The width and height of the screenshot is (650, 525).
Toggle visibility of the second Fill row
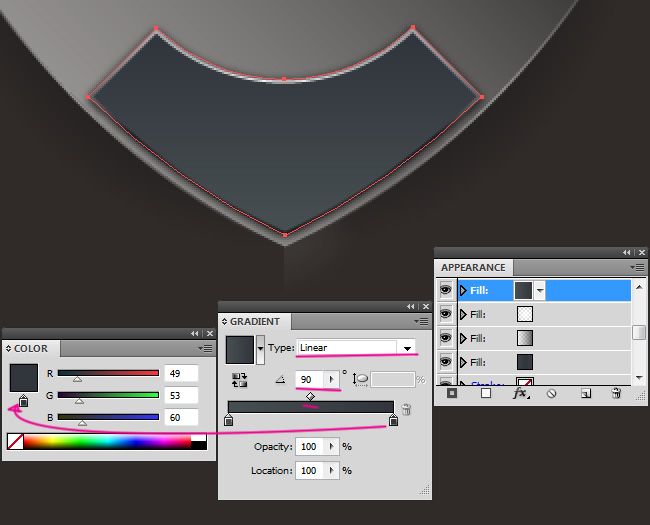[x=446, y=314]
